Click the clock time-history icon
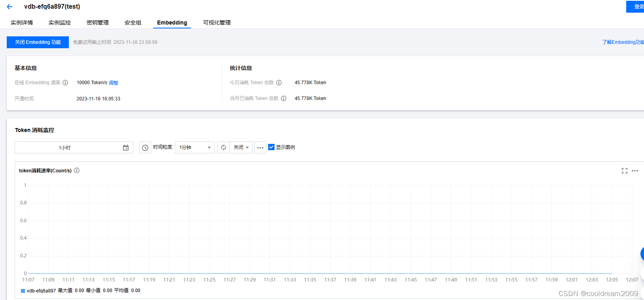Image resolution: width=644 pixels, height=300 pixels. click(145, 147)
